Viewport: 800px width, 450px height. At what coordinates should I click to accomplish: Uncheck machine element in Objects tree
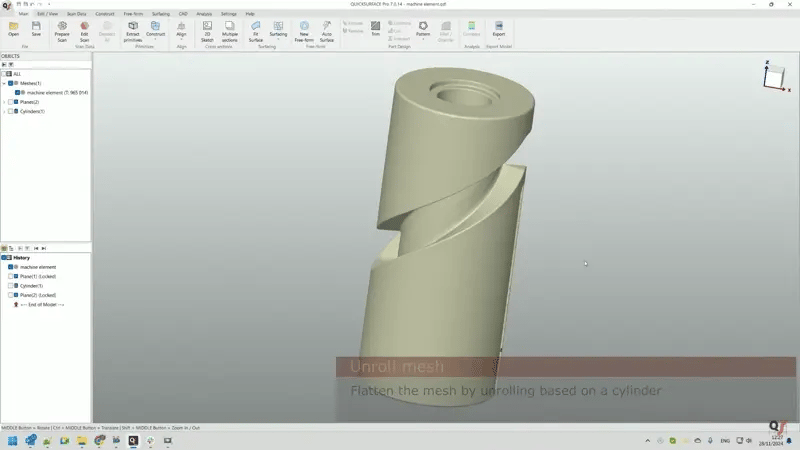[17, 92]
